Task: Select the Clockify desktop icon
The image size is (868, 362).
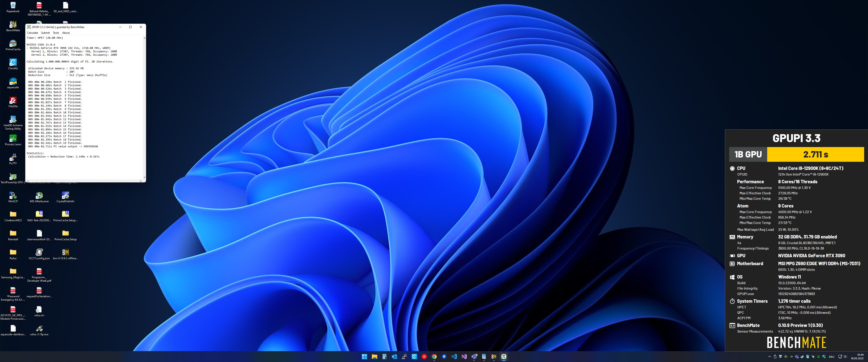Action: (13, 64)
